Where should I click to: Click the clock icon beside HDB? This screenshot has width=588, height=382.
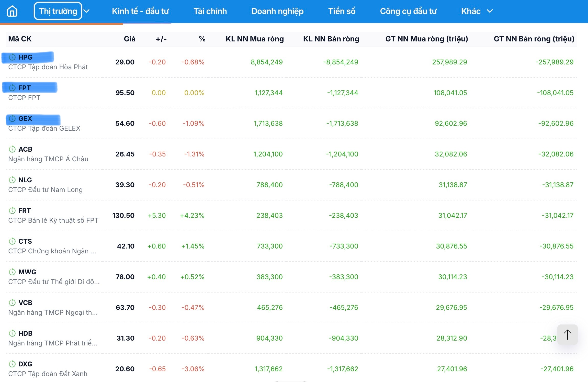click(x=12, y=333)
